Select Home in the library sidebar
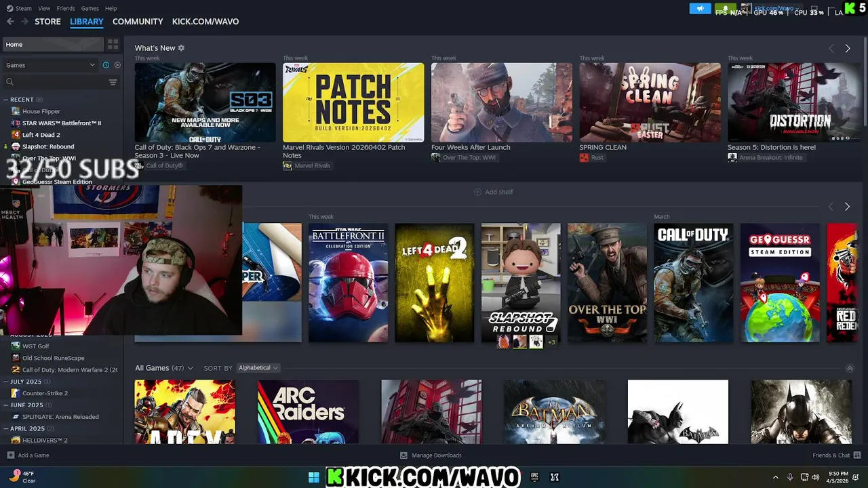The height and width of the screenshot is (488, 868). click(53, 45)
